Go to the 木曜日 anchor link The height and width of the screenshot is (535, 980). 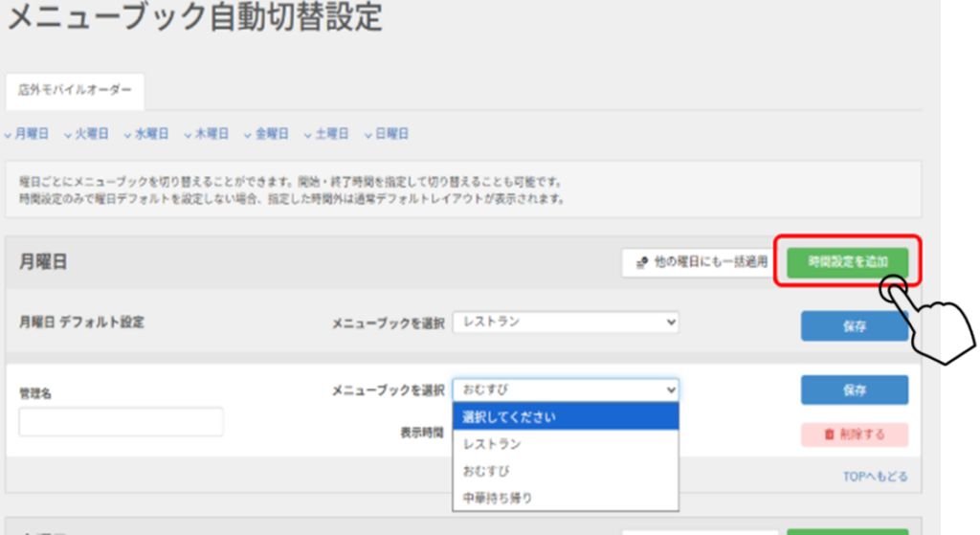click(212, 135)
